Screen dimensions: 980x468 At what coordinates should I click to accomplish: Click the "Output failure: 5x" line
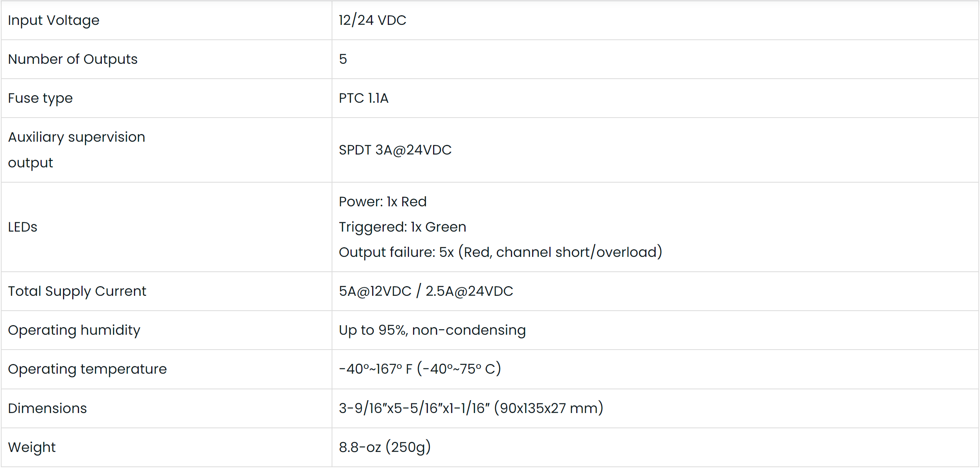[500, 252]
